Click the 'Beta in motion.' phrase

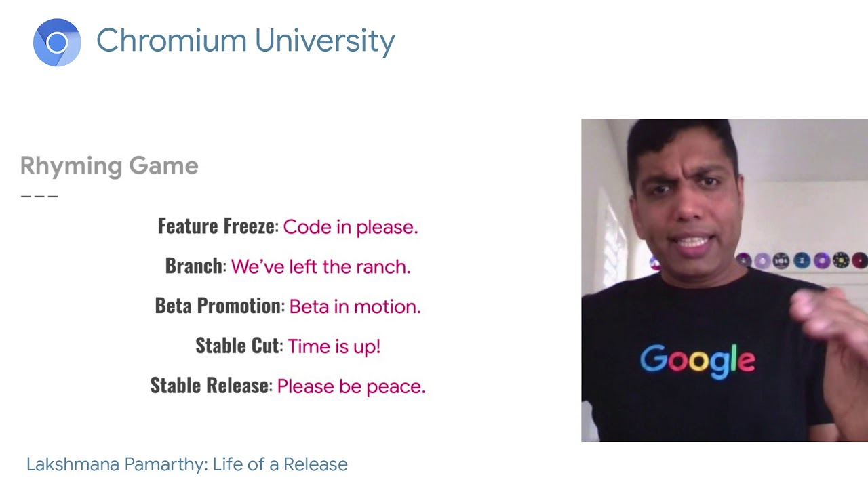[355, 306]
